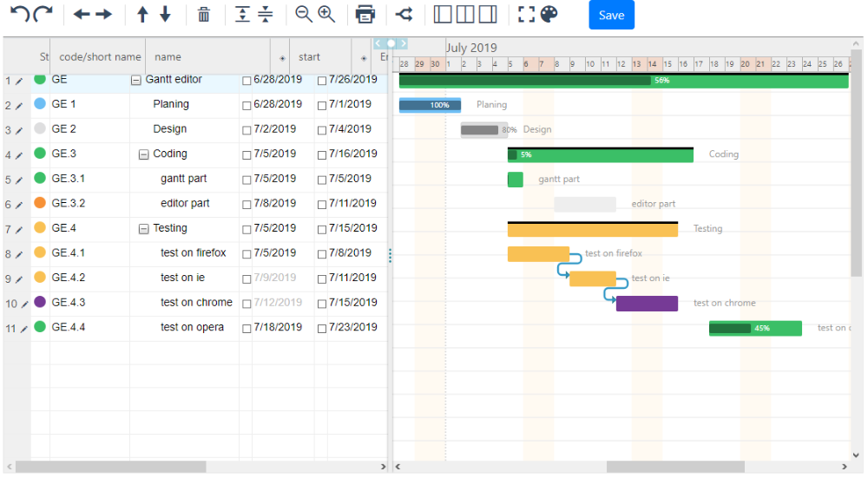Image resolution: width=868 pixels, height=478 pixels.
Task: Indent the task using right arrow
Action: (x=104, y=15)
